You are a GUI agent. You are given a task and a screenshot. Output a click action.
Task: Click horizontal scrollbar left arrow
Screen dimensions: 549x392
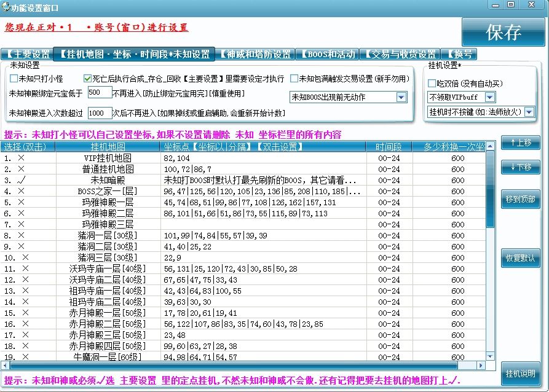pos(4,366)
